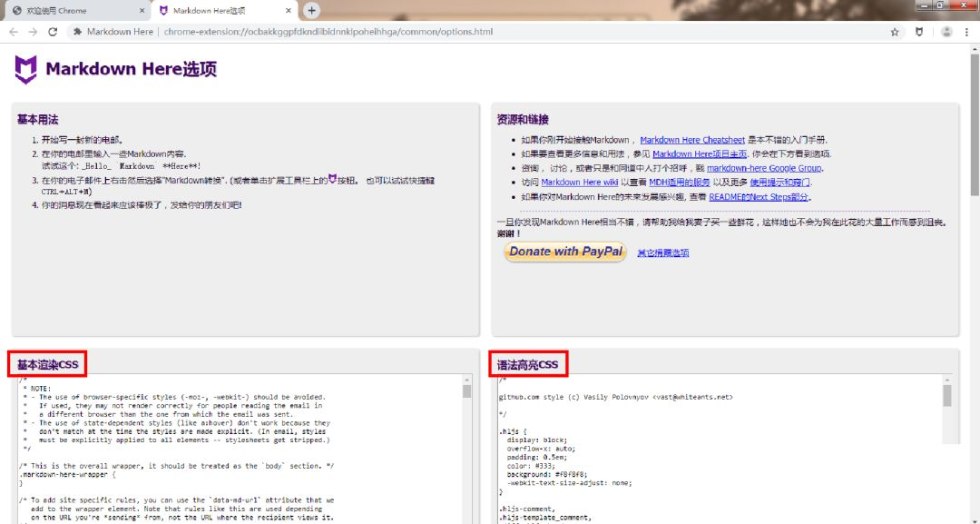Screen dimensions: 980x524
Task: Click the 资源和链接 section heading
Action: click(x=524, y=120)
